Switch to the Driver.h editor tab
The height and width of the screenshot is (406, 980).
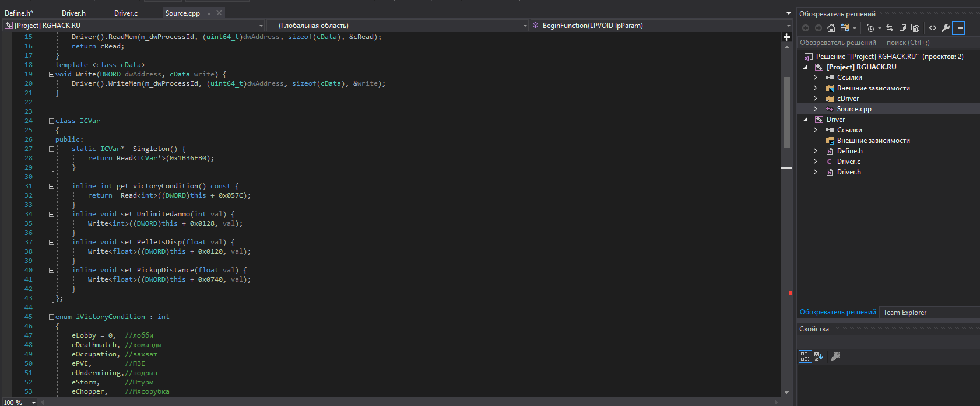74,13
